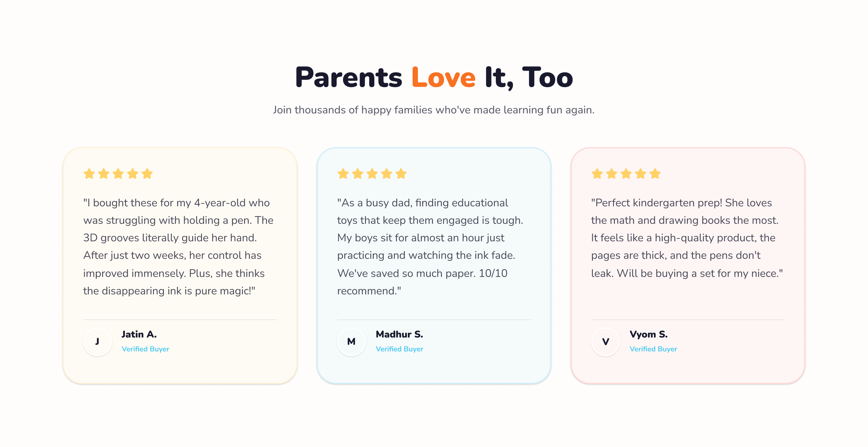Click the third star in Madhur's review
Viewport: 868px width, 447px height.
click(x=372, y=174)
